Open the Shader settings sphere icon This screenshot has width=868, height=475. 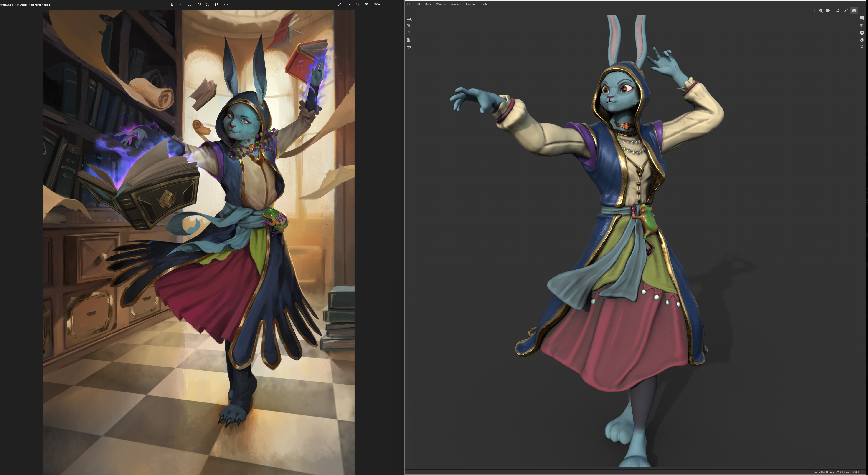[862, 40]
